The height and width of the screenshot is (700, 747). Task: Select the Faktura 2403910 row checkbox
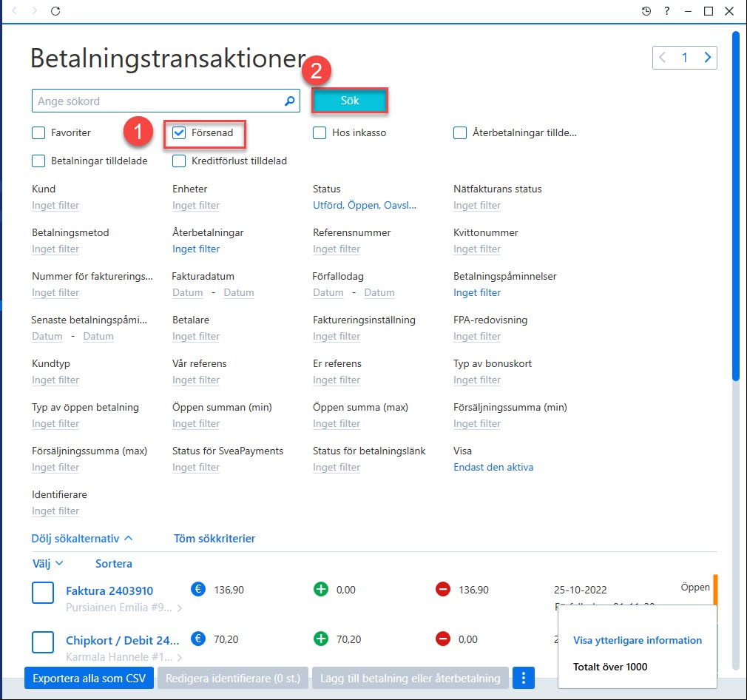43,593
